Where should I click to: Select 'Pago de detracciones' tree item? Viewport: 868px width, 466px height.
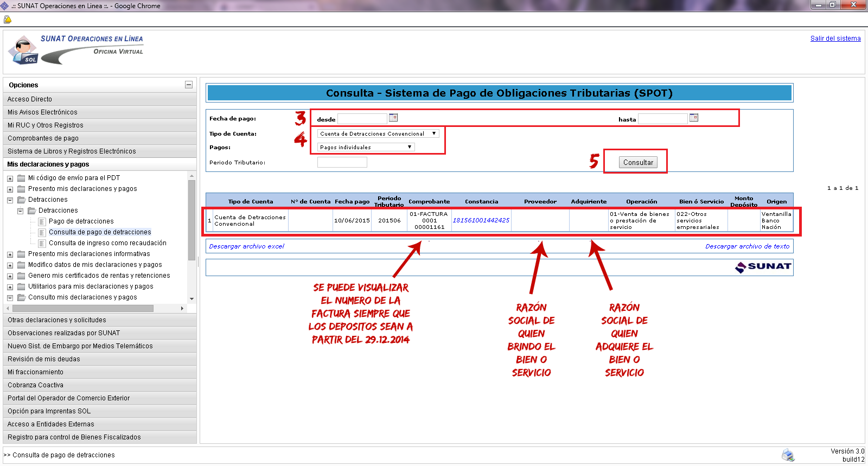[81, 221]
